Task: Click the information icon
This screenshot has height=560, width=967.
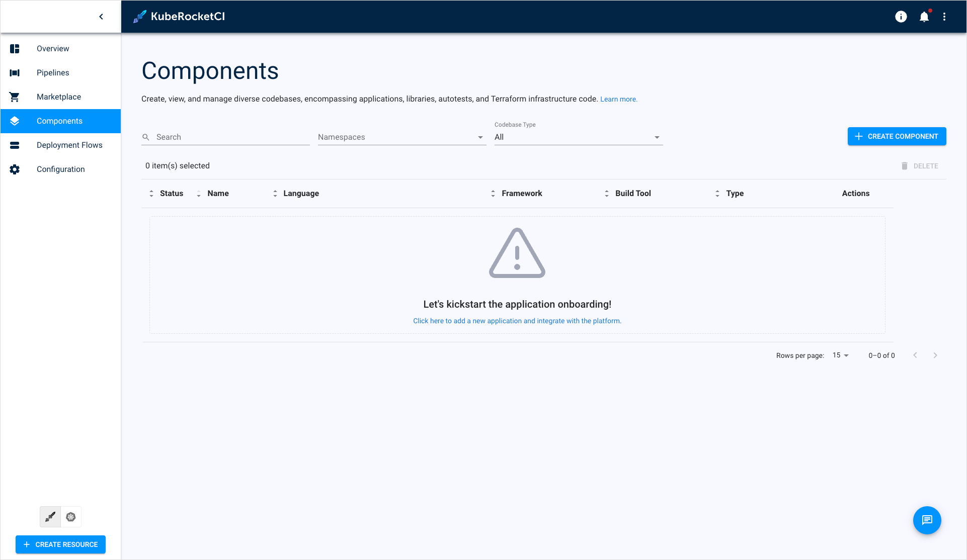Action: (901, 17)
